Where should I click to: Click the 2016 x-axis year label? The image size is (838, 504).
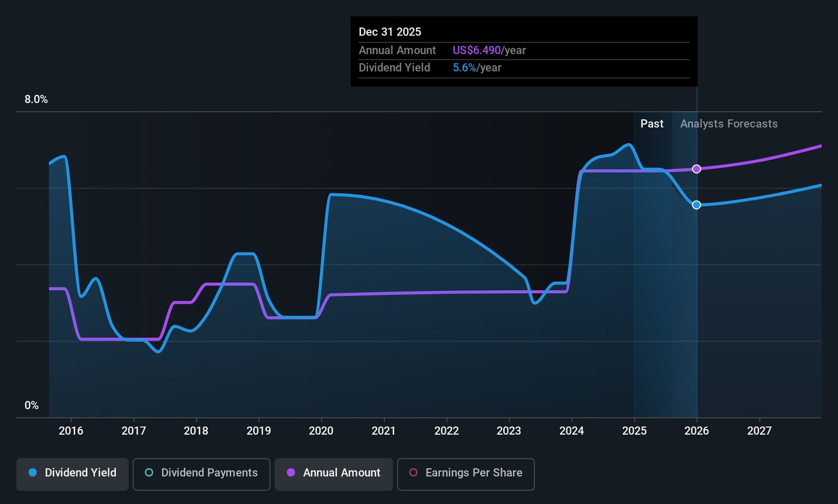71,431
